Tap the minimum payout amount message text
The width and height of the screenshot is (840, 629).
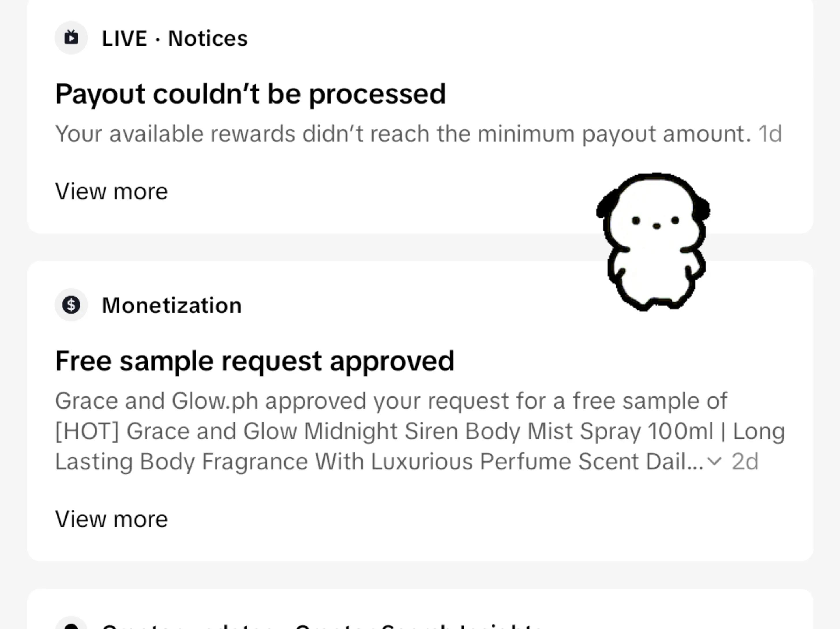(x=403, y=134)
